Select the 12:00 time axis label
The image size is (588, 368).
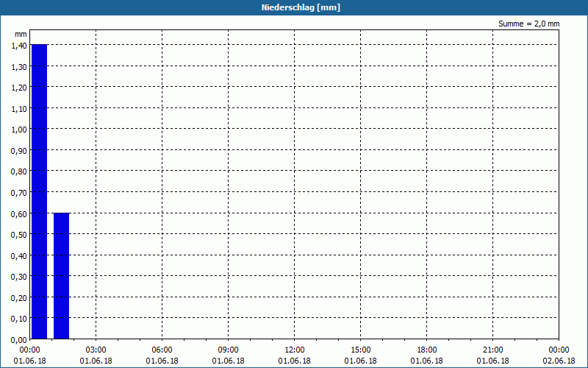pos(295,350)
